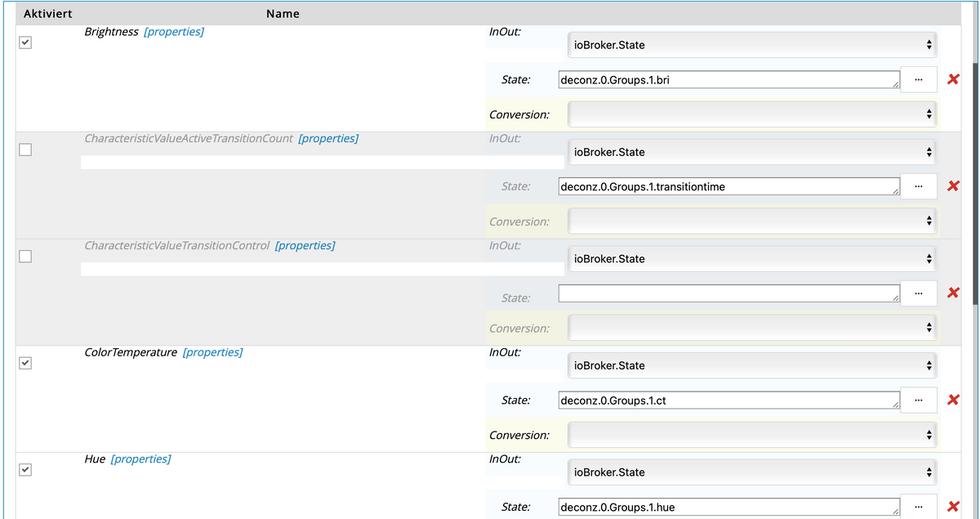Uncheck the Brightness activation checkbox
This screenshot has height=519, width=980.
click(x=25, y=43)
